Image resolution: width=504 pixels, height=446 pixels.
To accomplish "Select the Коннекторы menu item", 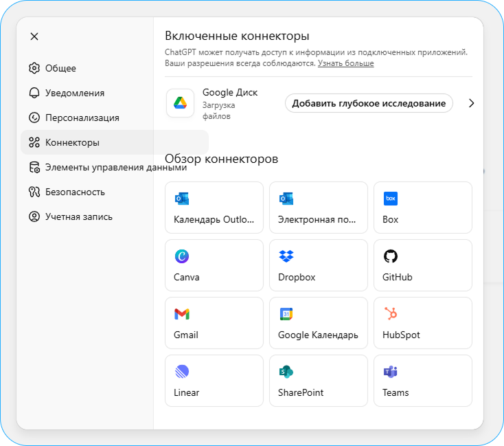I will pos(72,142).
